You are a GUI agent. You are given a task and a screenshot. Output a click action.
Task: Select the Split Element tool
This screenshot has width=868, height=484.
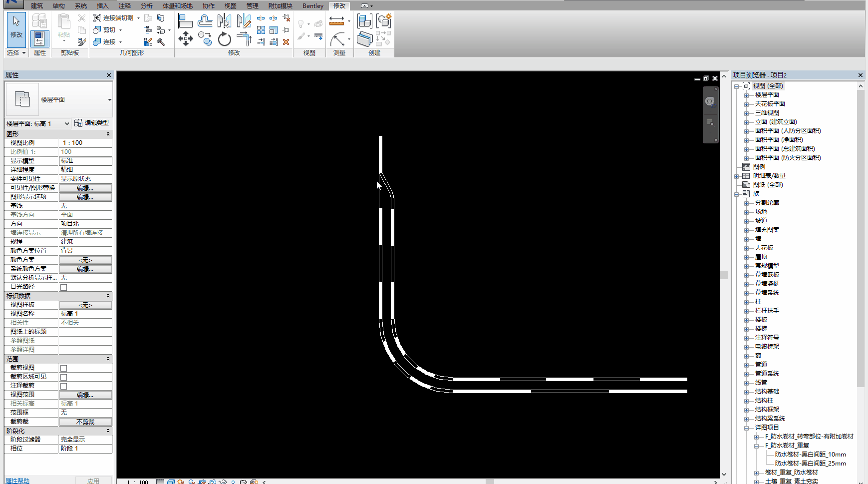[261, 18]
